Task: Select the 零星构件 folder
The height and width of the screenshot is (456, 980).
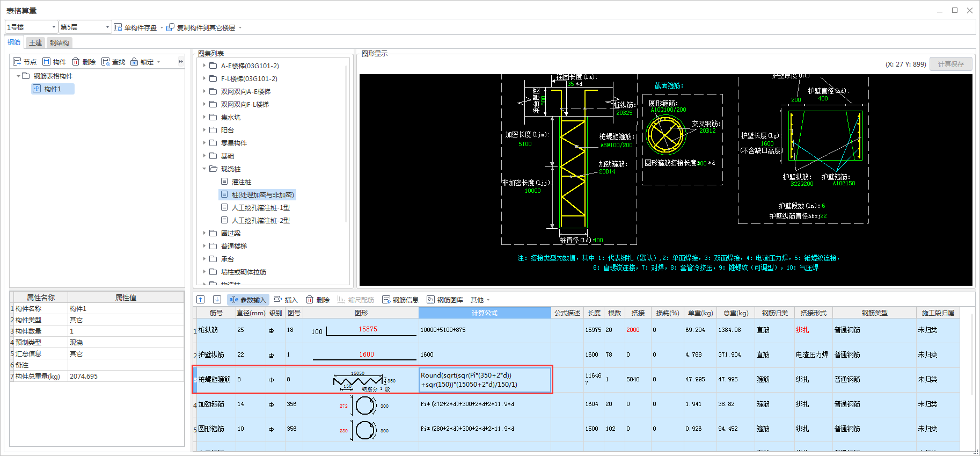Action: pyautogui.click(x=233, y=143)
